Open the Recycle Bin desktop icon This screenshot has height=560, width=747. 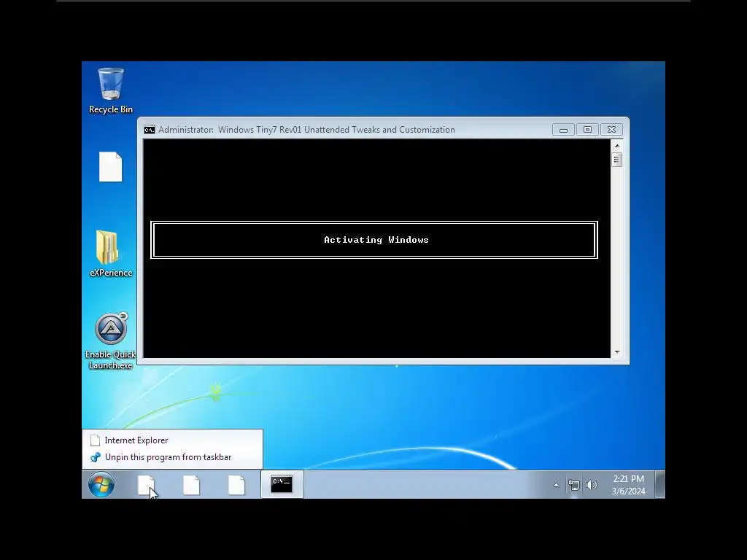[111, 90]
